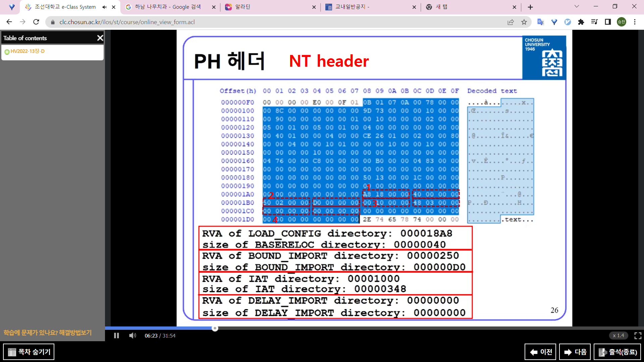
Task: Share this page icon in address bar
Action: [511, 22]
